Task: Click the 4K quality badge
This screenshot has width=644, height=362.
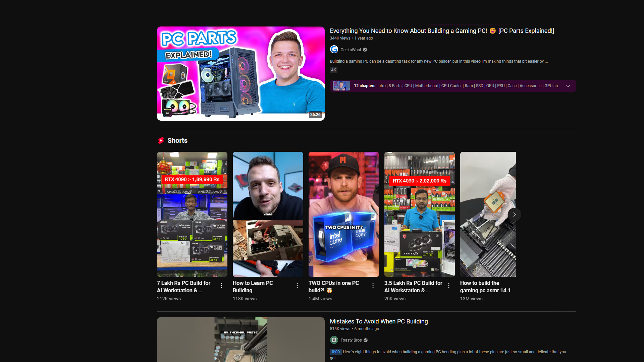Action: pyautogui.click(x=333, y=70)
